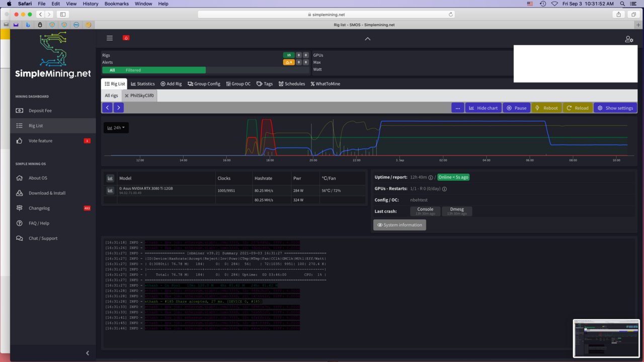Open the Group OC tab
The image size is (644, 362).
point(238,84)
